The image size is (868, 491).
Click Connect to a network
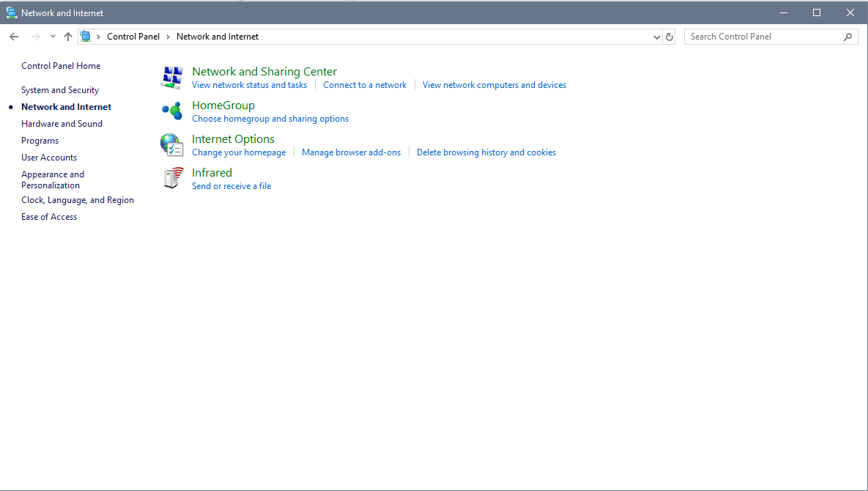click(365, 85)
